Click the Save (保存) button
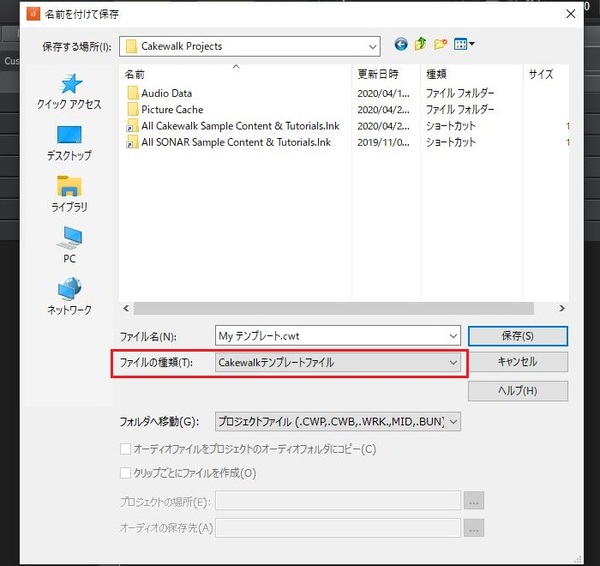600x566 pixels. tap(516, 336)
